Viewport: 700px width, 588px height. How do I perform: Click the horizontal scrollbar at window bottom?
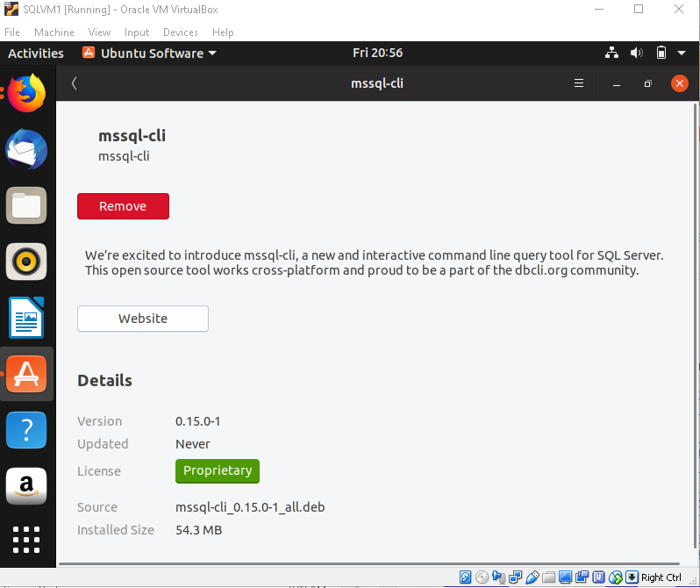pos(369,564)
